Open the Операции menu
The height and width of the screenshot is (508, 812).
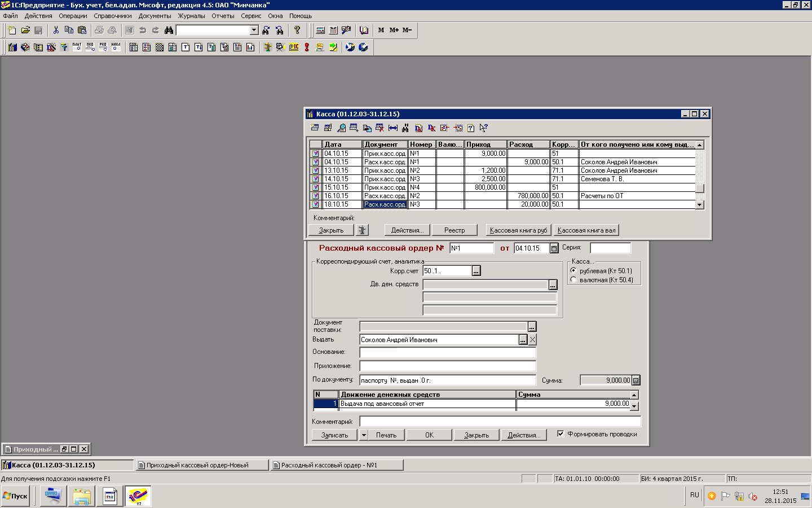pyautogui.click(x=73, y=16)
